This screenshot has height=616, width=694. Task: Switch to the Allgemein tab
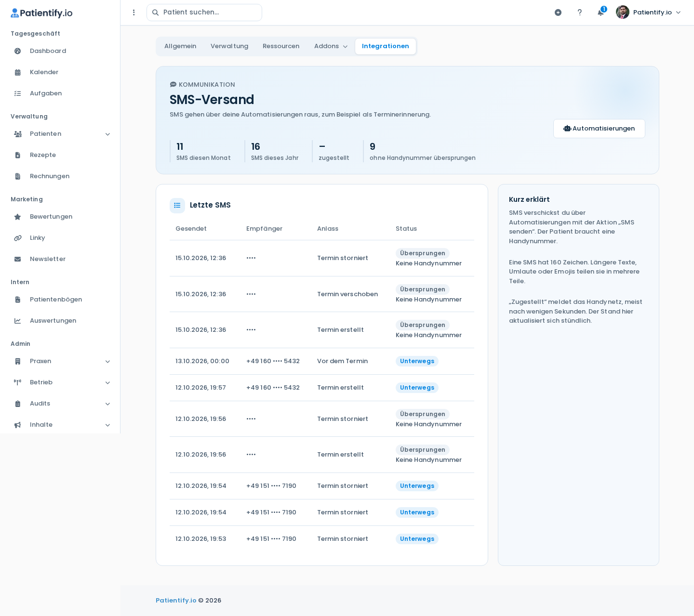coord(180,46)
